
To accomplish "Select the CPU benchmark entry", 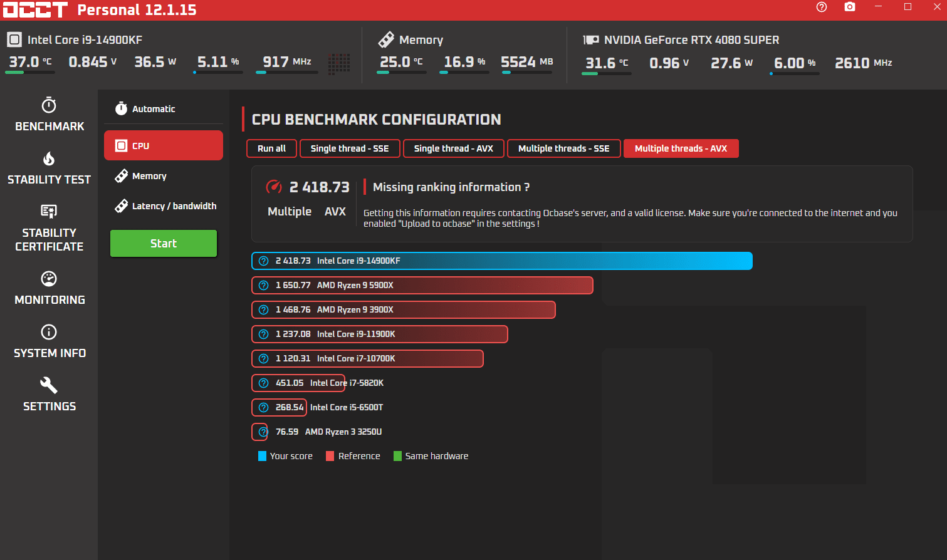I will 164,145.
